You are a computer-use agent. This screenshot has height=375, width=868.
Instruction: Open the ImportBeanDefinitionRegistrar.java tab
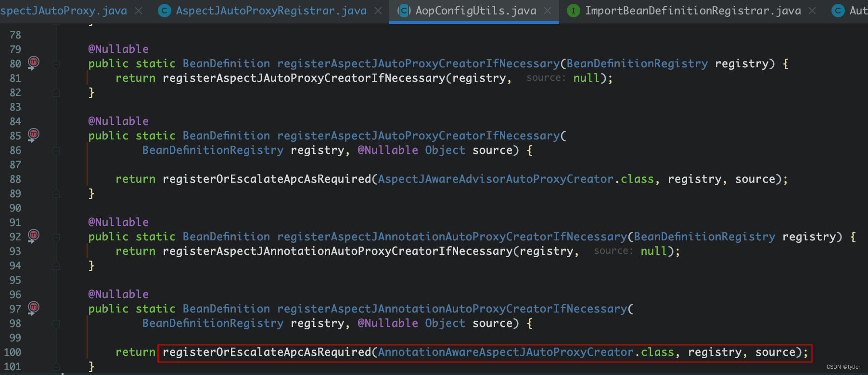[693, 11]
